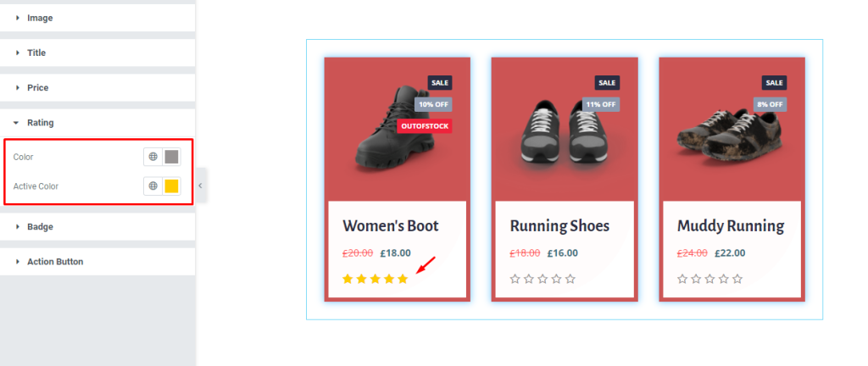Image resolution: width=868 pixels, height=366 pixels.
Task: Expand the Image section
Action: 97,18
